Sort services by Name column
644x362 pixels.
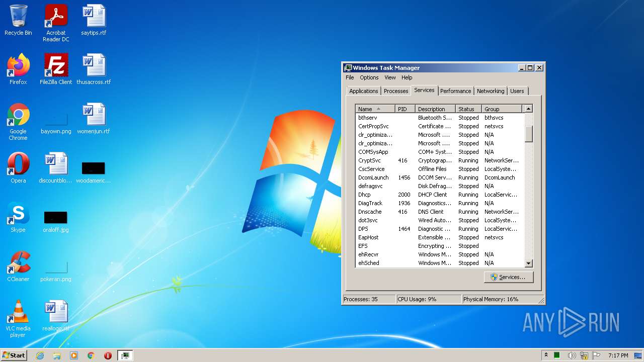pyautogui.click(x=375, y=109)
